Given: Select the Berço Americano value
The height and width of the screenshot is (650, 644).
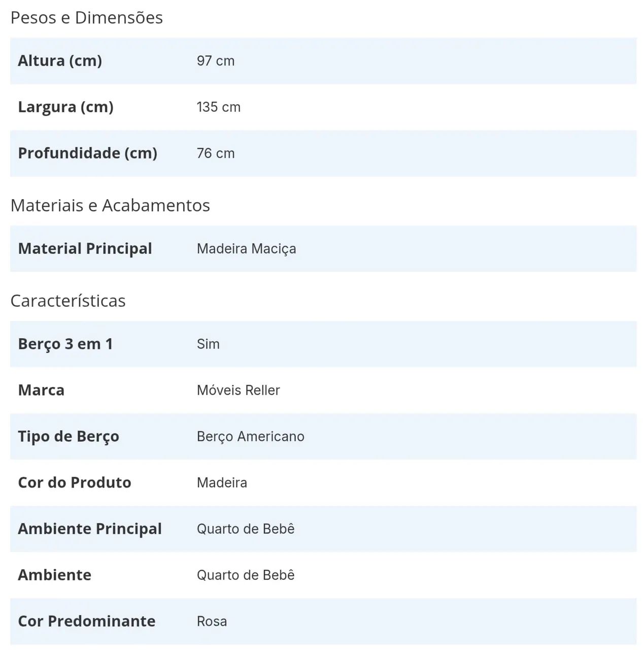Looking at the screenshot, I should (251, 437).
